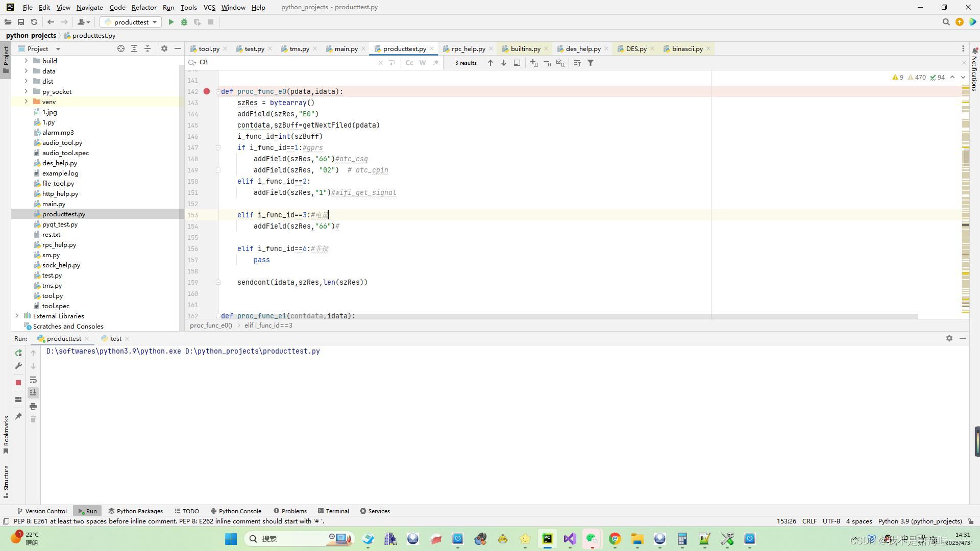This screenshot has height=551, width=980.
Task: Add selection for next occurrence
Action: click(534, 63)
